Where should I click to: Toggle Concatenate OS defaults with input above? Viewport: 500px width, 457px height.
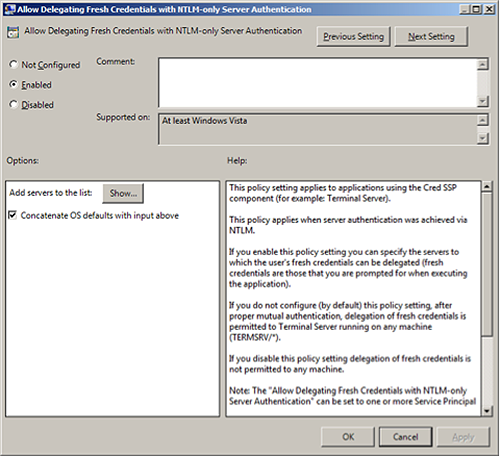click(x=12, y=215)
